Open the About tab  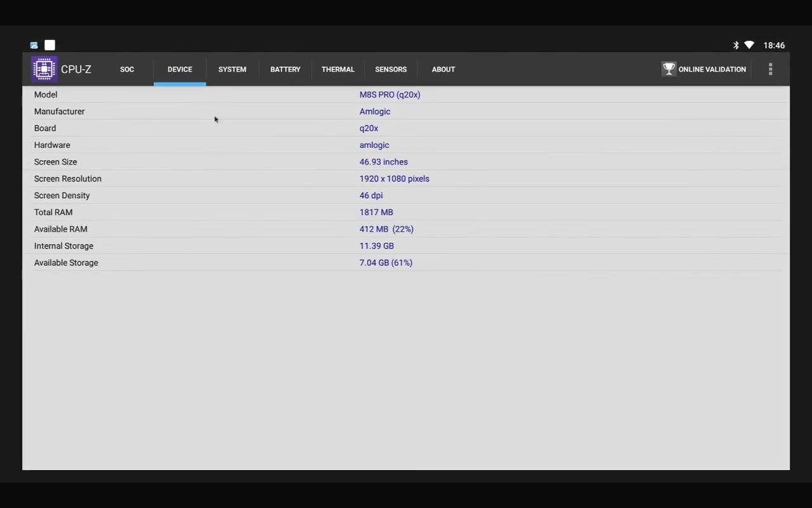point(443,69)
